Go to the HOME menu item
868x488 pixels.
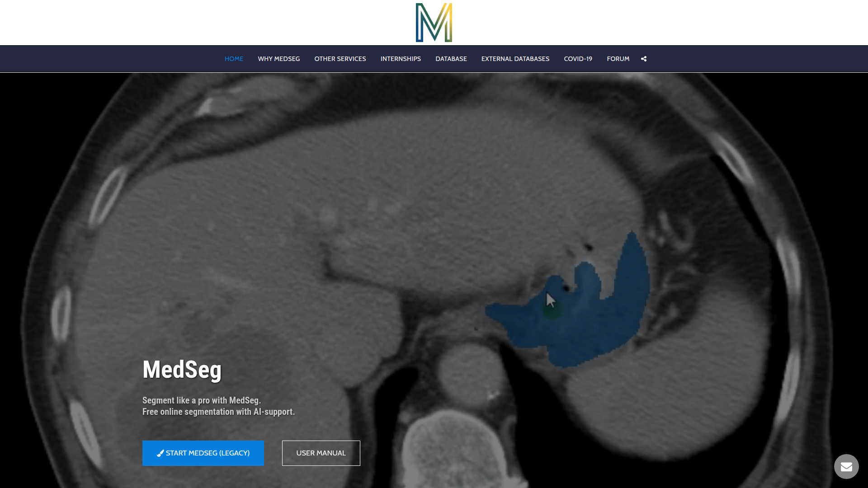(x=234, y=59)
